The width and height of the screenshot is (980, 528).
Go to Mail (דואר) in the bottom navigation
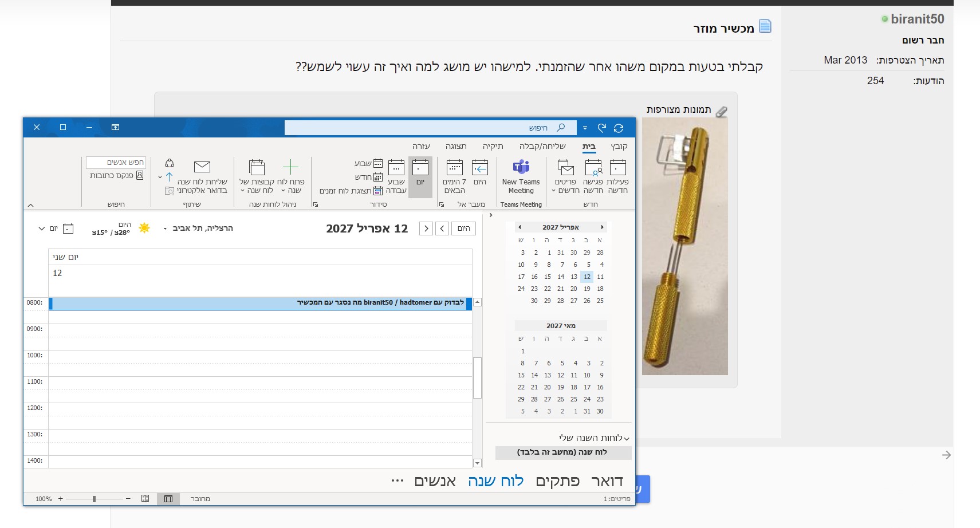coord(607,481)
